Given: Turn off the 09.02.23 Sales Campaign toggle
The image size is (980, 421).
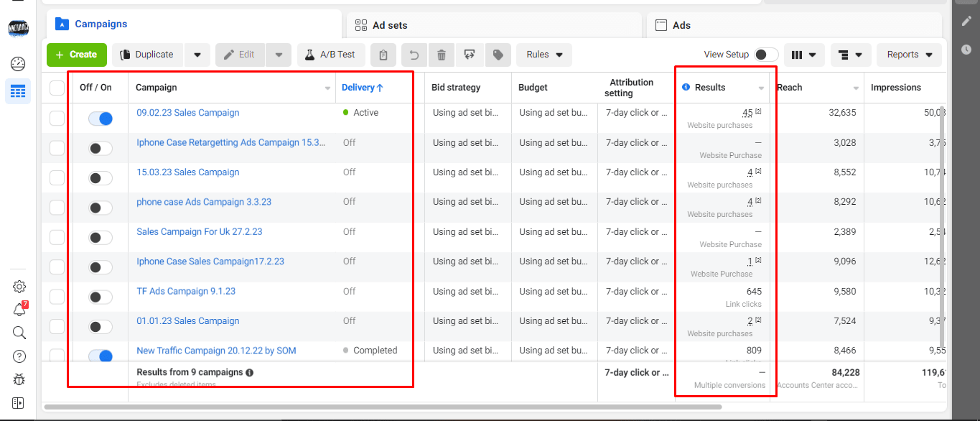Looking at the screenshot, I should (101, 119).
